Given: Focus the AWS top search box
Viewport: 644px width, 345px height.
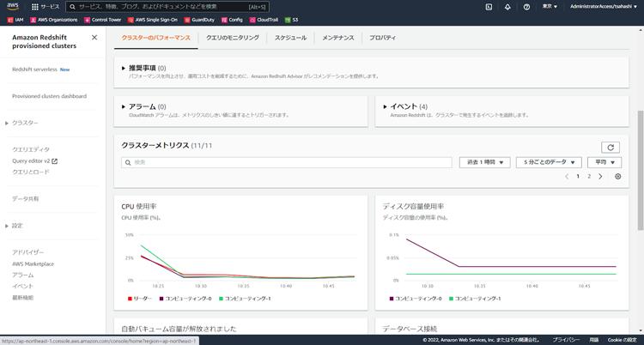Looking at the screenshot, I should (167, 7).
